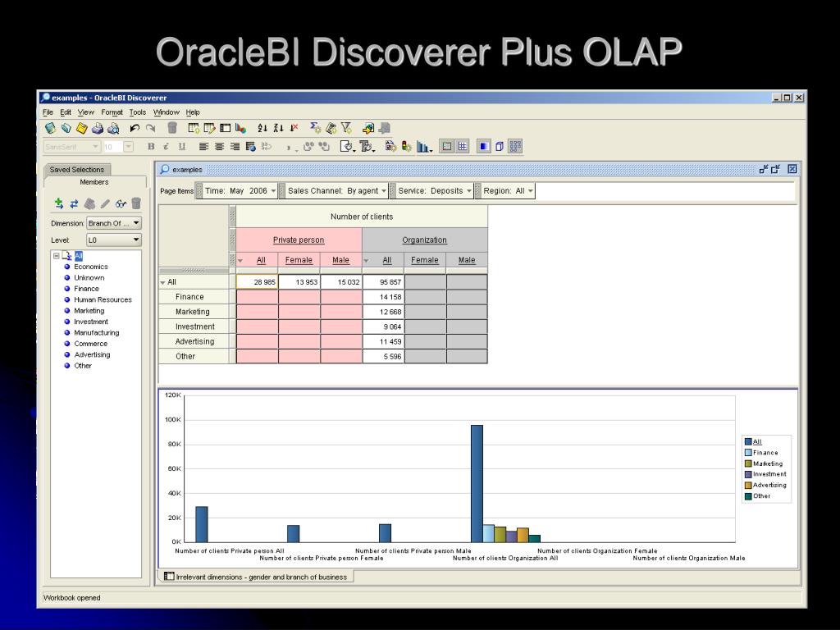Click the cell with value 28 985

[257, 282]
